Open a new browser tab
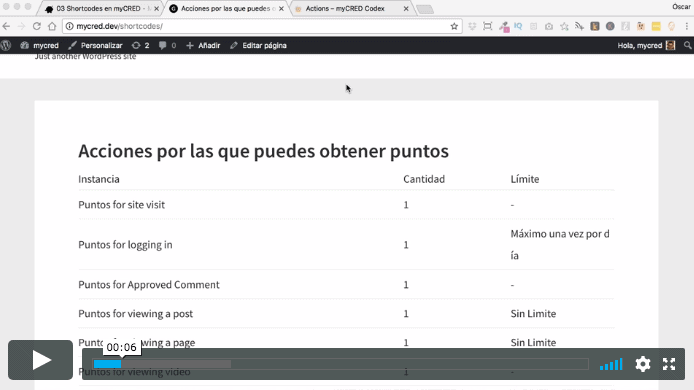The width and height of the screenshot is (694, 390). coord(425,9)
